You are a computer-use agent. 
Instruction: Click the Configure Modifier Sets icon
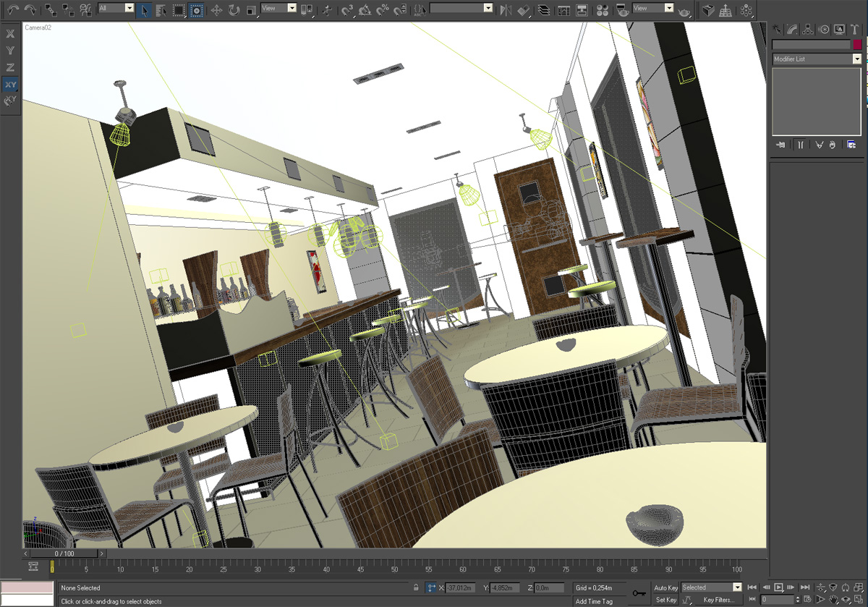tap(852, 145)
